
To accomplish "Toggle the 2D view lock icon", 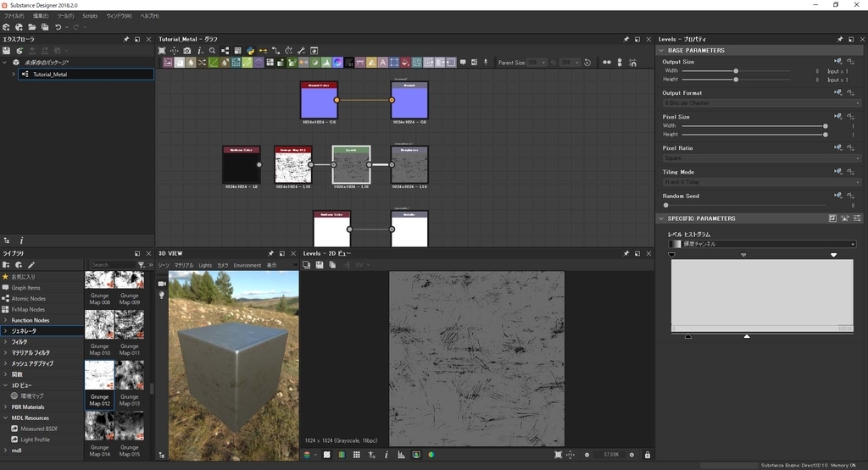I will click(647, 455).
